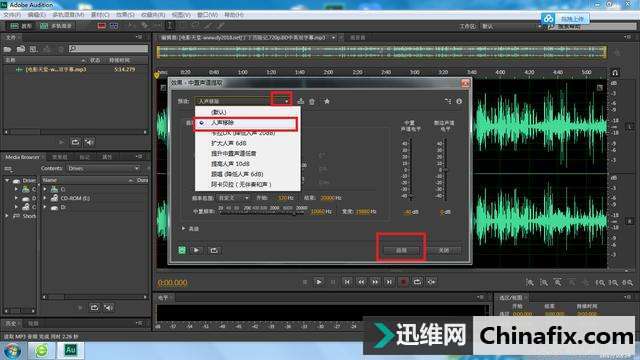Choose the (Default) preset

pos(219,112)
